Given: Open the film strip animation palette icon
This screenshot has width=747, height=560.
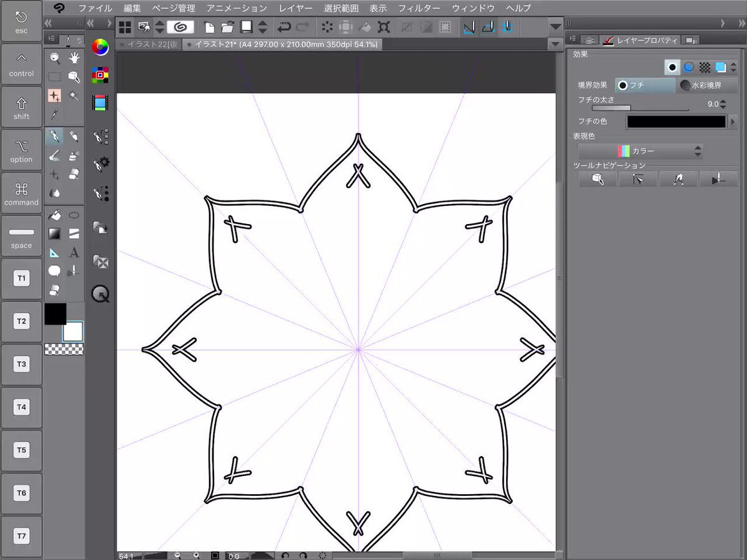Looking at the screenshot, I should click(100, 103).
